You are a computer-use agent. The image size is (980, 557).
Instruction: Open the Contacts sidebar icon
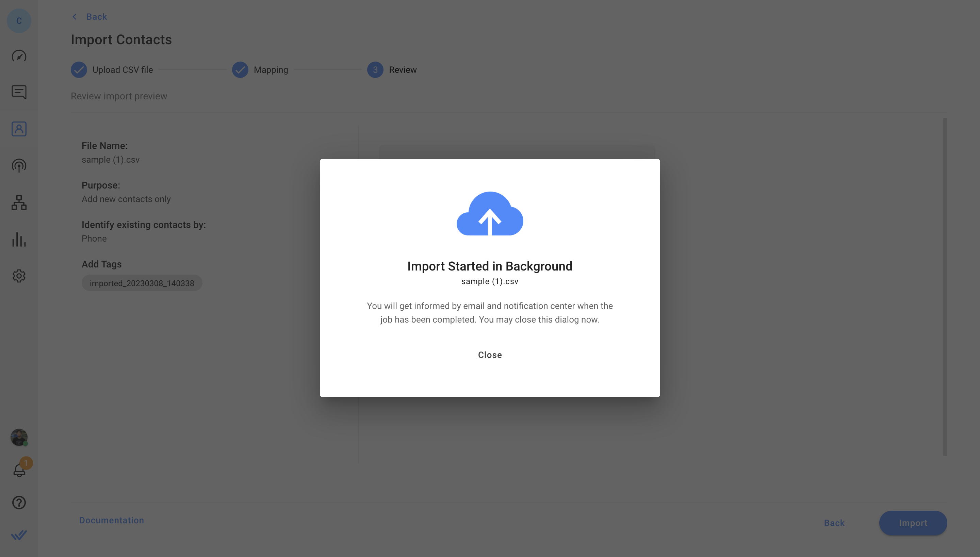[19, 129]
